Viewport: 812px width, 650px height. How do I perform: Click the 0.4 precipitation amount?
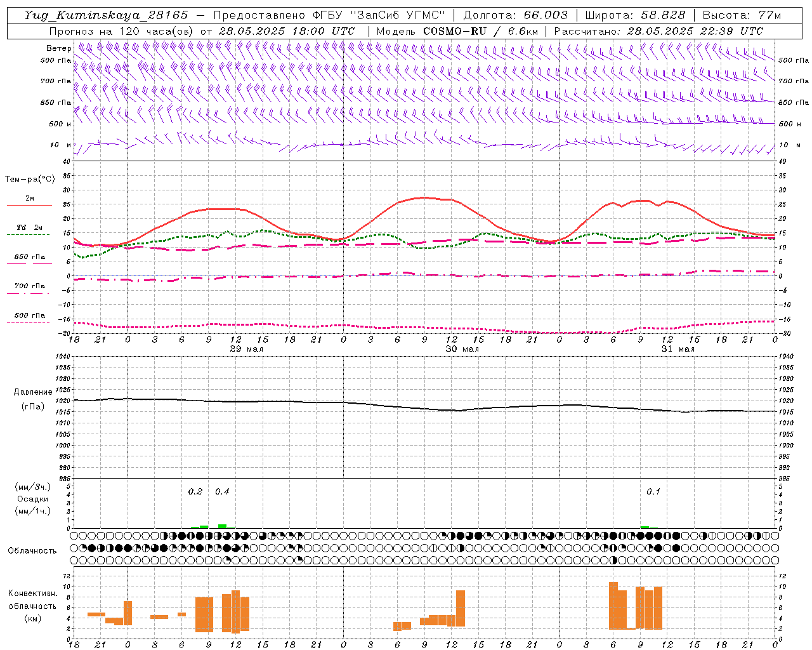(222, 492)
